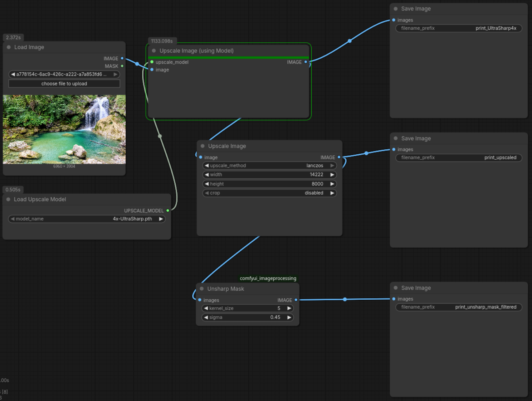Viewport: 532px width, 401px height.
Task: Click the IMAGE output port of Upscale Image node
Action: tap(338, 157)
